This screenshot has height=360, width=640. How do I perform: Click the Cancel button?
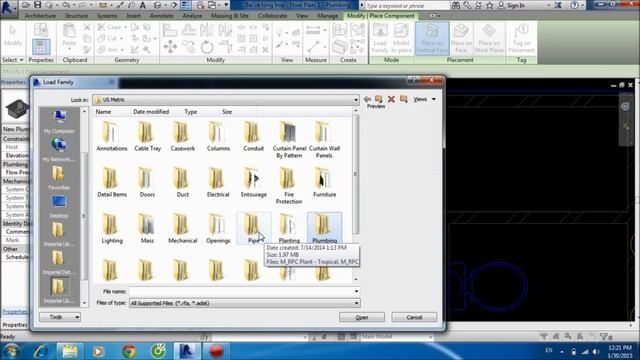tap(414, 317)
